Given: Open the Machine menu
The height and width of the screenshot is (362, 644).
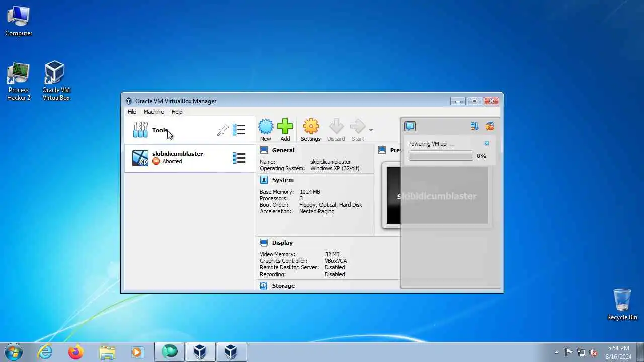Looking at the screenshot, I should pos(153,112).
